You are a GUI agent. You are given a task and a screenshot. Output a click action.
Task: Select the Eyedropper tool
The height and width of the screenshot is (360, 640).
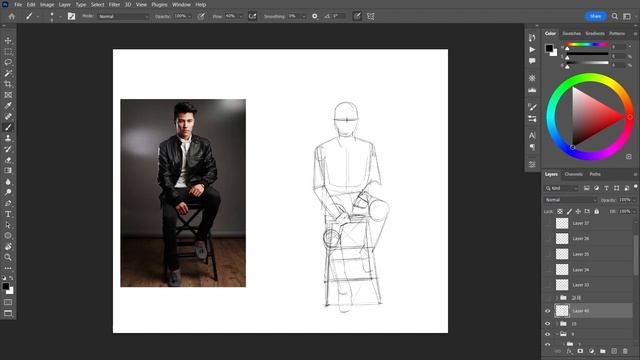[8, 106]
